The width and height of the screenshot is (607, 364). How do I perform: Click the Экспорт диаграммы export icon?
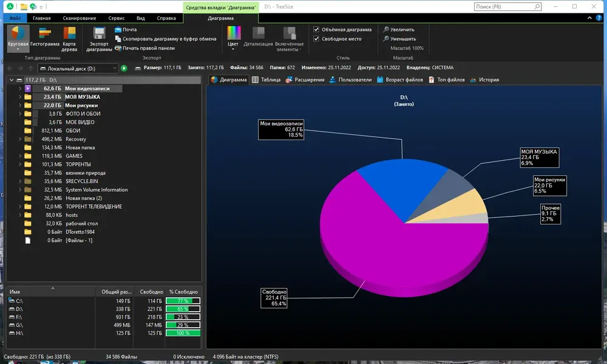[99, 39]
